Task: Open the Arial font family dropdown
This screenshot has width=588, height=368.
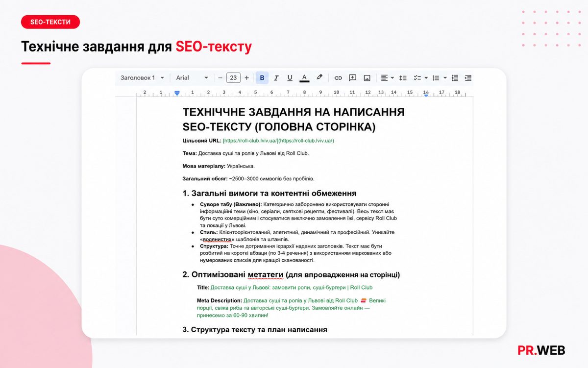Action: pos(192,78)
